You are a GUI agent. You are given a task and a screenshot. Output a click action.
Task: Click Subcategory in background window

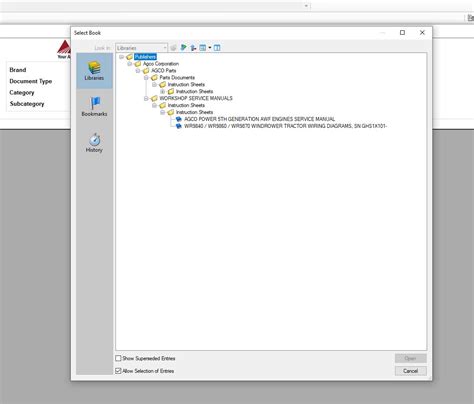coord(27,104)
